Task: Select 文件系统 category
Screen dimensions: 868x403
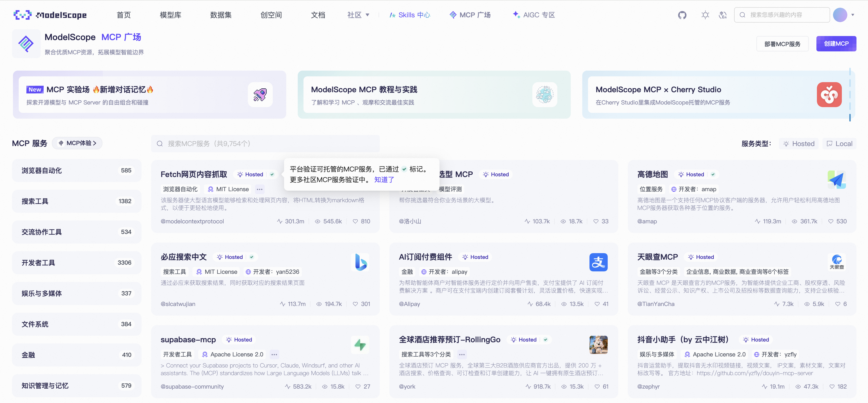Action: 77,324
